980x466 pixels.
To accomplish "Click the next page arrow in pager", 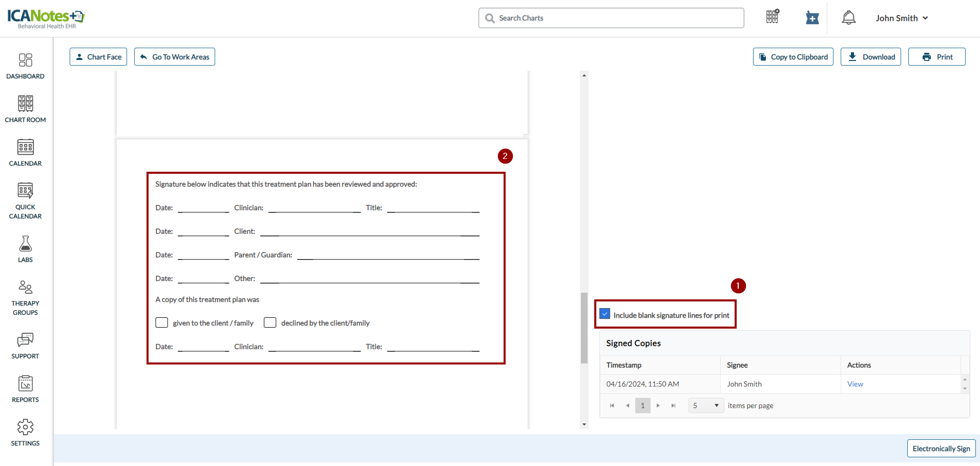I will tap(658, 406).
